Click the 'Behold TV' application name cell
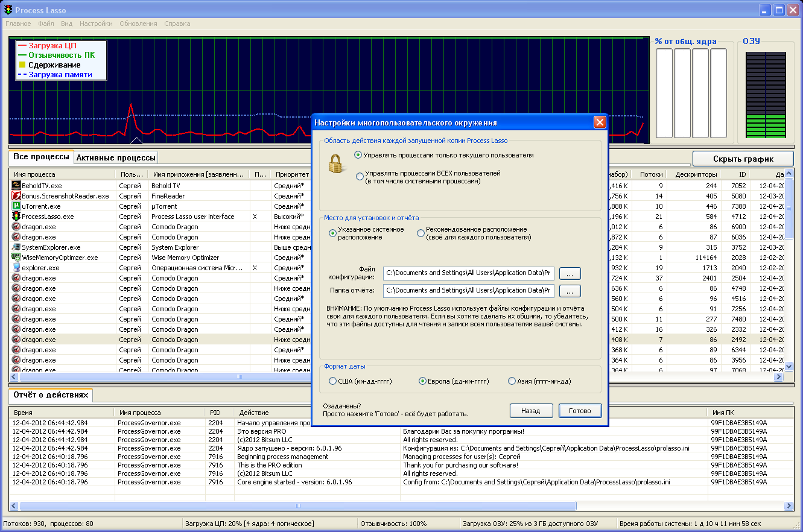Image resolution: width=803 pixels, height=532 pixels. click(x=166, y=186)
